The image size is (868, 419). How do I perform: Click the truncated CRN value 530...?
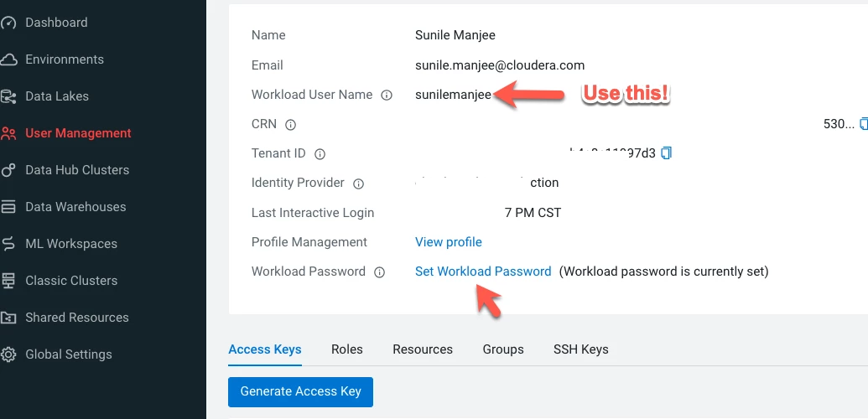coord(839,124)
